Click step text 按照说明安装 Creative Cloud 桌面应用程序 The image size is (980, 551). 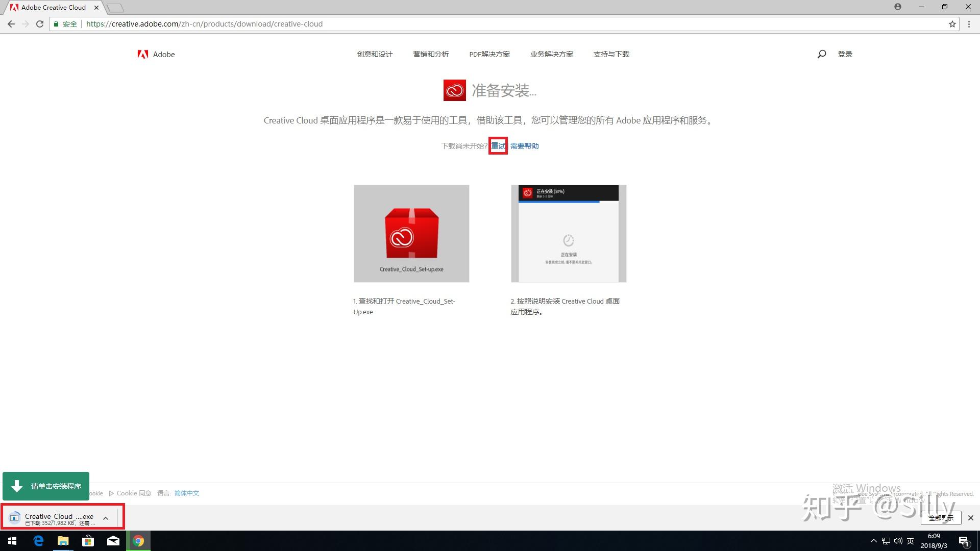(x=565, y=307)
